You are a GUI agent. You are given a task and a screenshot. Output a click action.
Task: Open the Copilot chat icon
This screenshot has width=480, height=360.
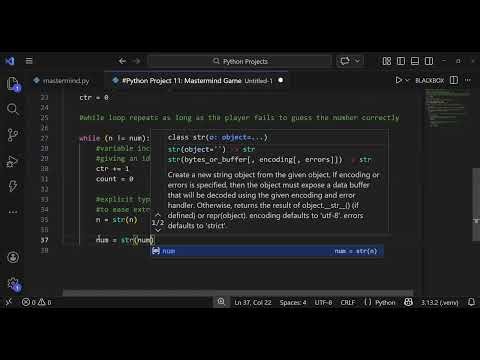point(345,61)
